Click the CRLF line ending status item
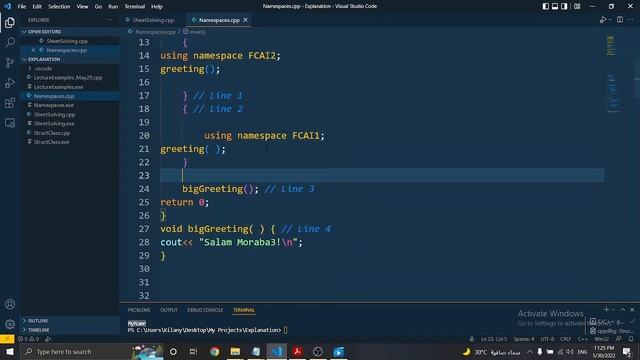Screen dimensions: 640x360 click(566, 339)
